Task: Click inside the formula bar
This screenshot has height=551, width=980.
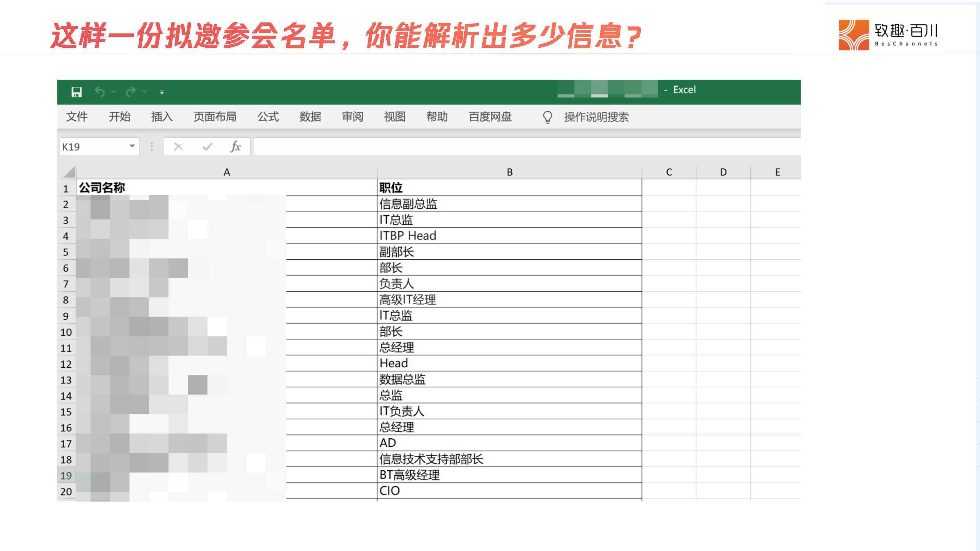Action: pos(527,147)
